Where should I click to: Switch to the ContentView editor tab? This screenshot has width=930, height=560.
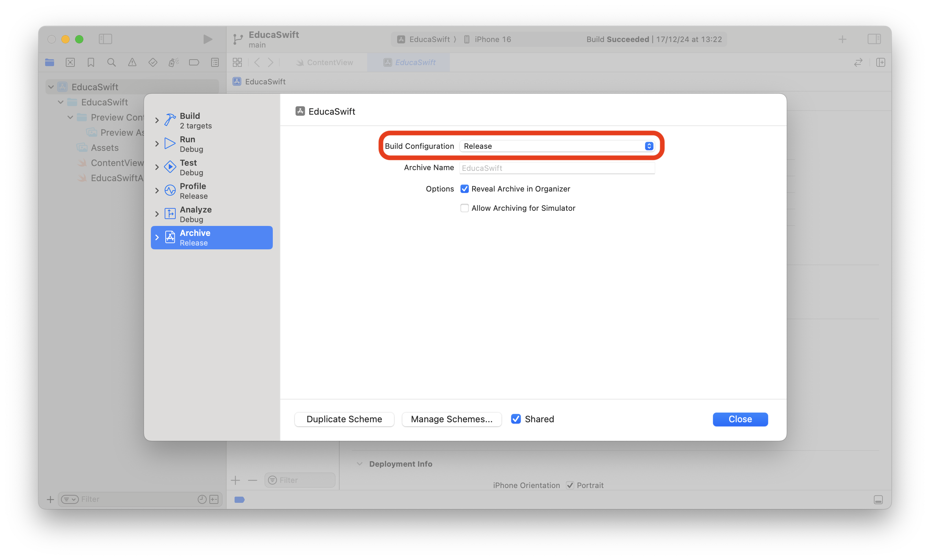click(324, 62)
